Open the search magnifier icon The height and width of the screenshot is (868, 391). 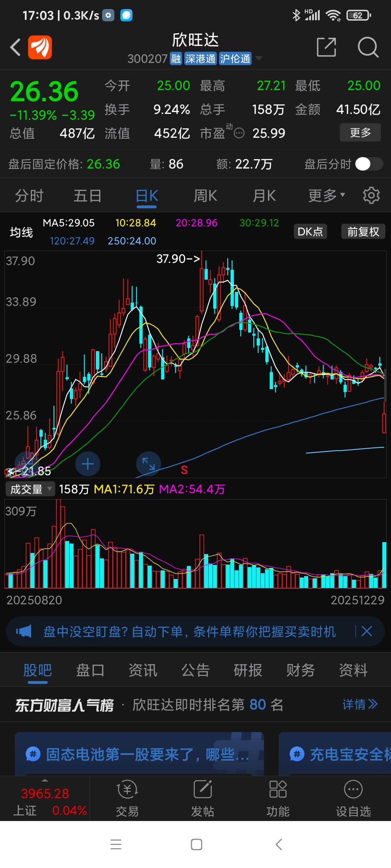point(368,47)
